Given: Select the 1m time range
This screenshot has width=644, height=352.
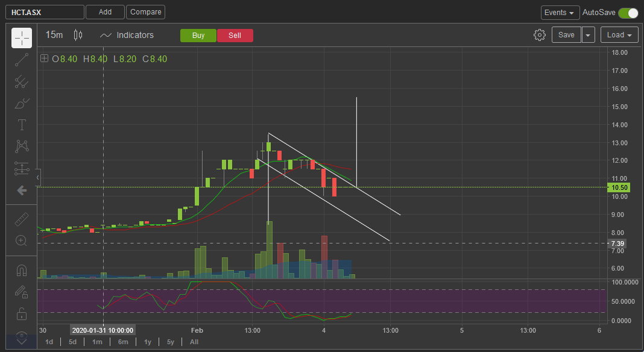Looking at the screenshot, I should click(x=97, y=342).
